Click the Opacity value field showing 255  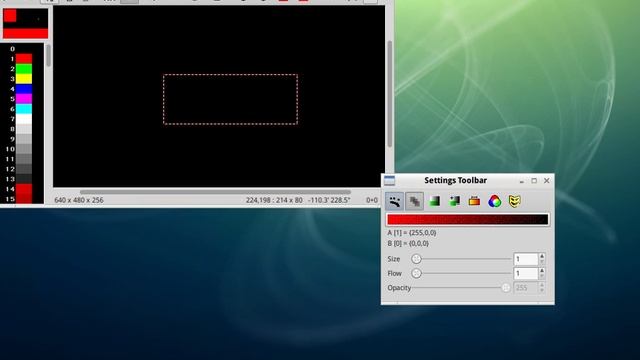point(526,288)
